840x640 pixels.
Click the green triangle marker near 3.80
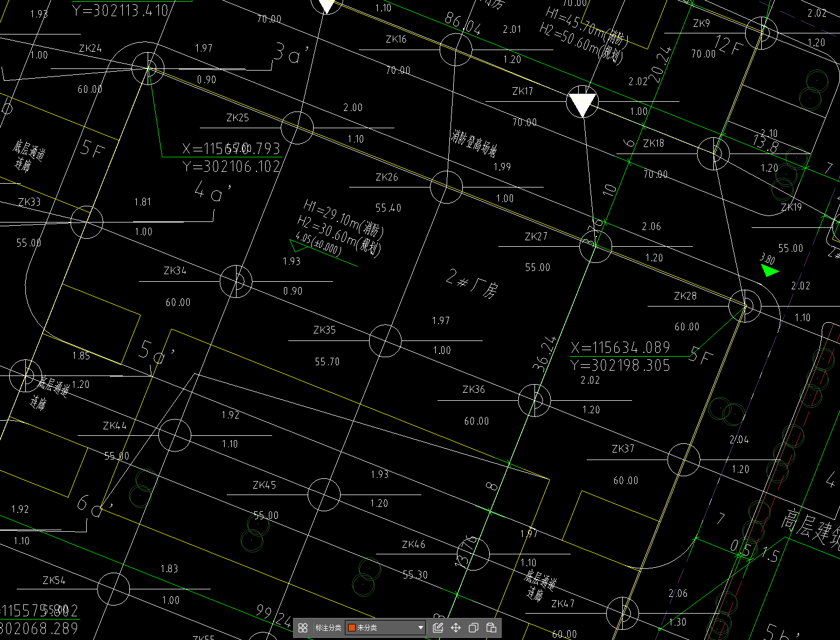click(768, 270)
